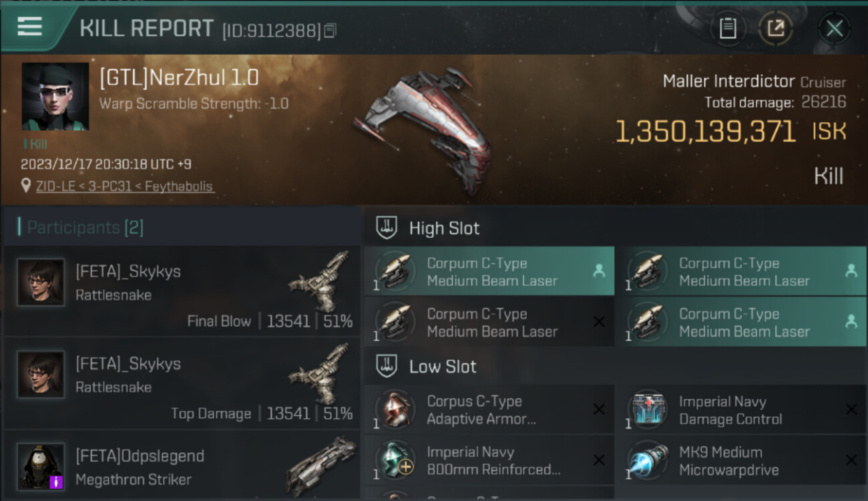Copy the kill report ID icon
Screen dimensions: 868x501
331,31
